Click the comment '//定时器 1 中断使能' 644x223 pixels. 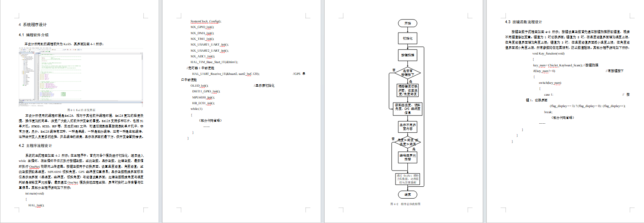[x=200, y=68]
